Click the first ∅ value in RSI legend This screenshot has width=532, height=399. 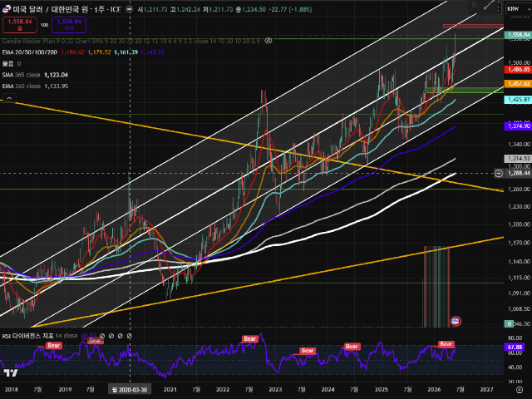coord(102,336)
